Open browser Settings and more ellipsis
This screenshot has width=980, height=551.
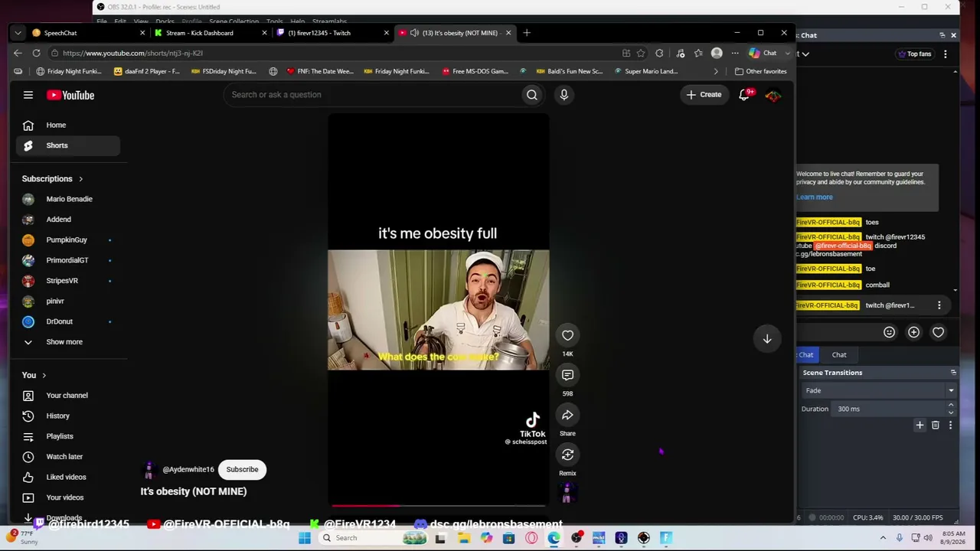tap(735, 54)
